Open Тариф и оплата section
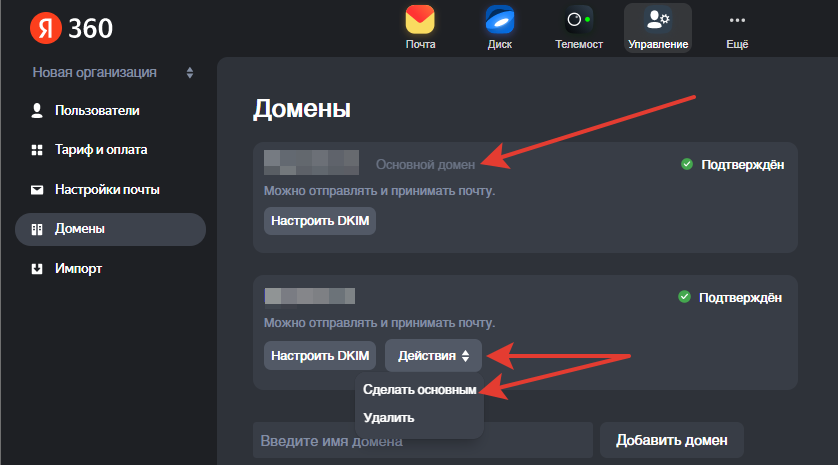This screenshot has width=838, height=465. pyautogui.click(x=101, y=150)
